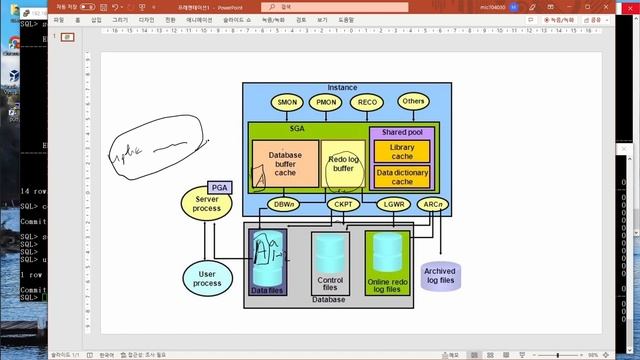Click the 메모 (Notes) button in status bar
This screenshot has height=360, width=640.
click(x=451, y=355)
